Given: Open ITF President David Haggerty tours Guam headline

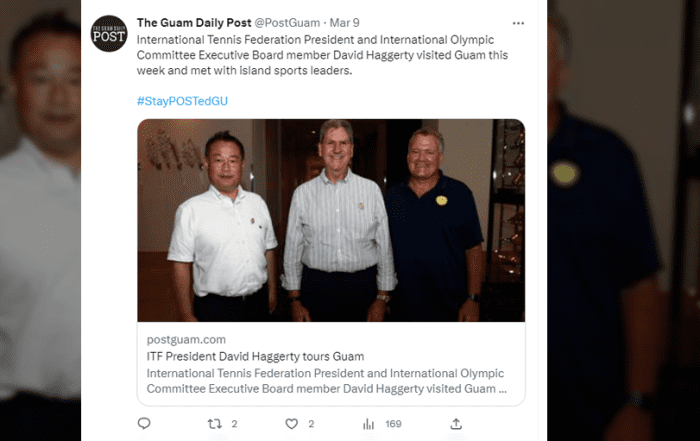Looking at the screenshot, I should pos(255,357).
